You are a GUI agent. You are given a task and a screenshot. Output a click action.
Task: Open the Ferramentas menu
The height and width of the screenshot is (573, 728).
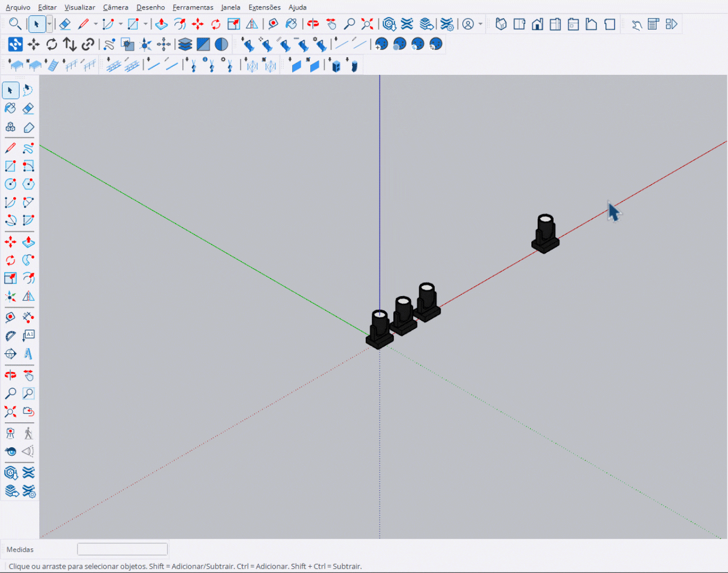pyautogui.click(x=193, y=7)
